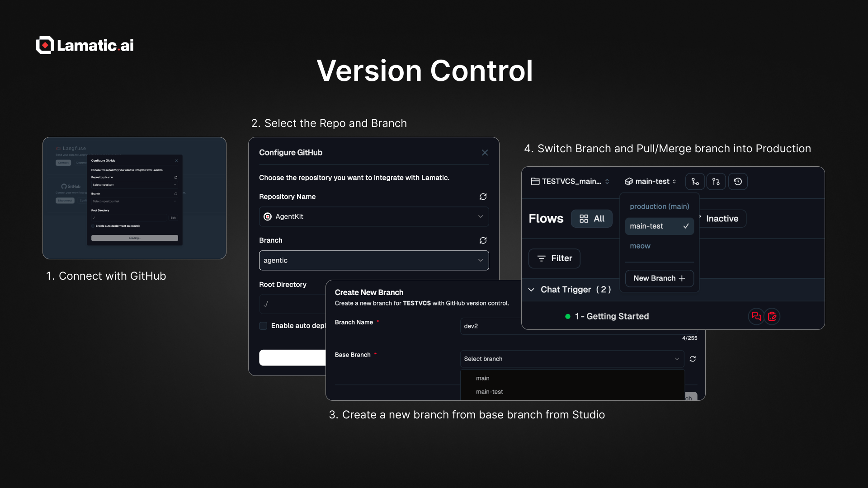Select production (main) branch option
868x488 pixels.
click(659, 206)
